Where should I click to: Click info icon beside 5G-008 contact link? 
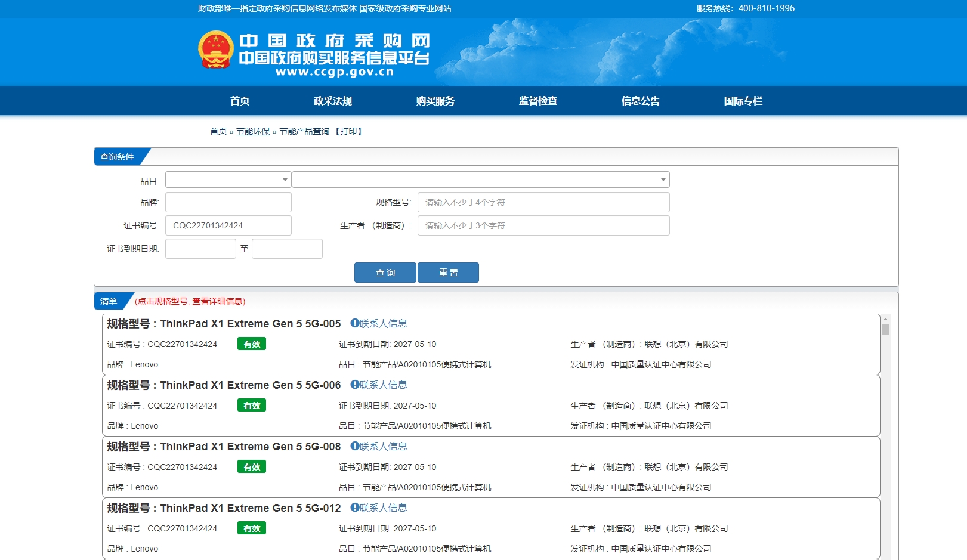(354, 446)
